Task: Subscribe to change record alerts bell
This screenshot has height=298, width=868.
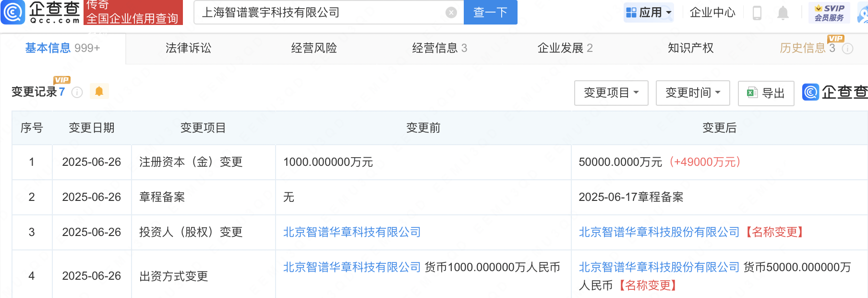Action: (x=99, y=91)
